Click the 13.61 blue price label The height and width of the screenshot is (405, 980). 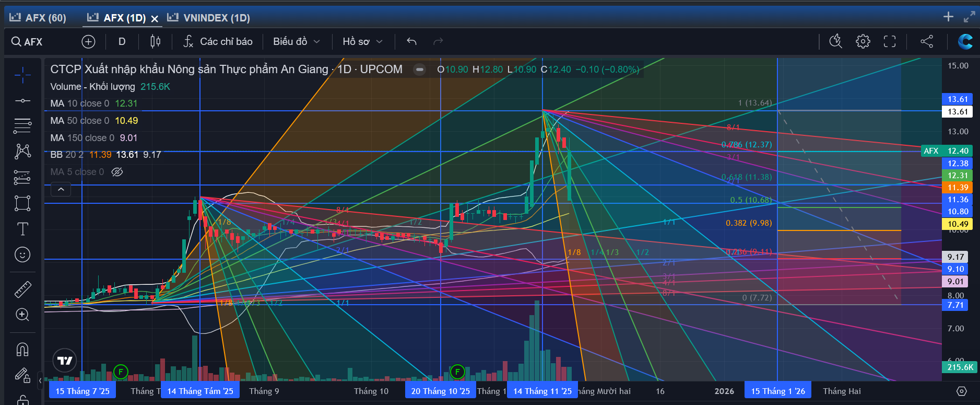(958, 99)
